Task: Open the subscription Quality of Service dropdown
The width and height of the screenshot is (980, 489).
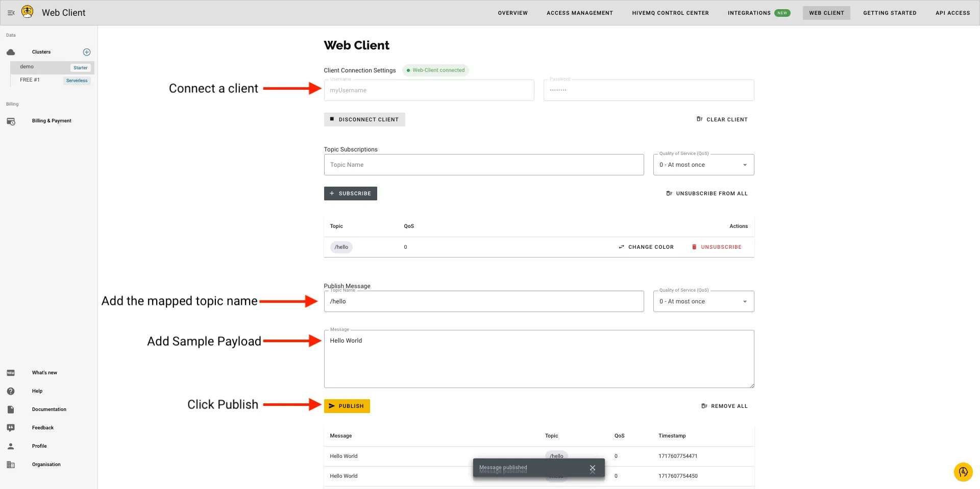Action: [703, 165]
